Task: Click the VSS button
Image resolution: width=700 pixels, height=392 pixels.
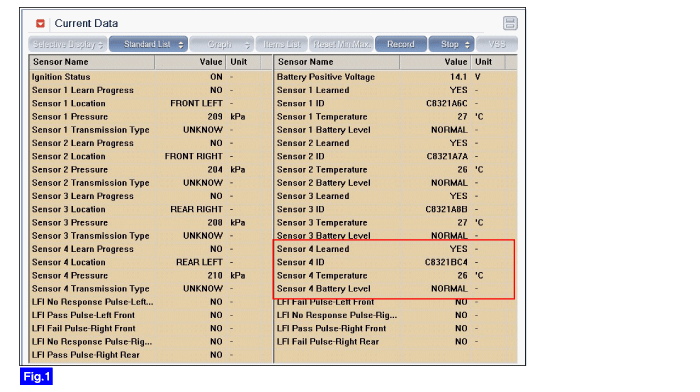Action: tap(497, 44)
